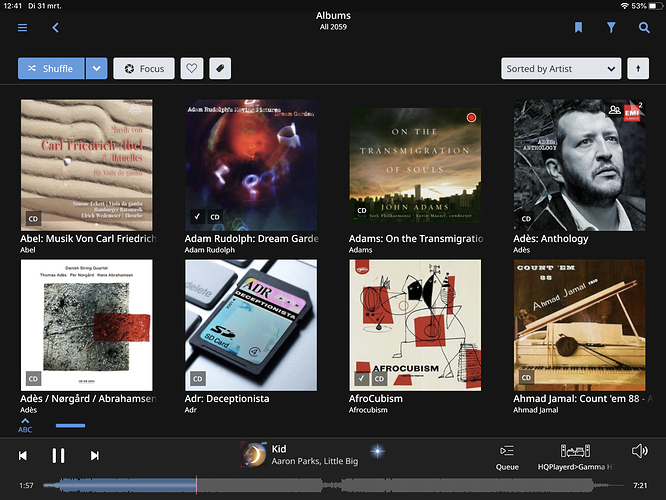666x500 pixels.
Task: Expand the ABC alphabet jump index
Action: (x=25, y=425)
